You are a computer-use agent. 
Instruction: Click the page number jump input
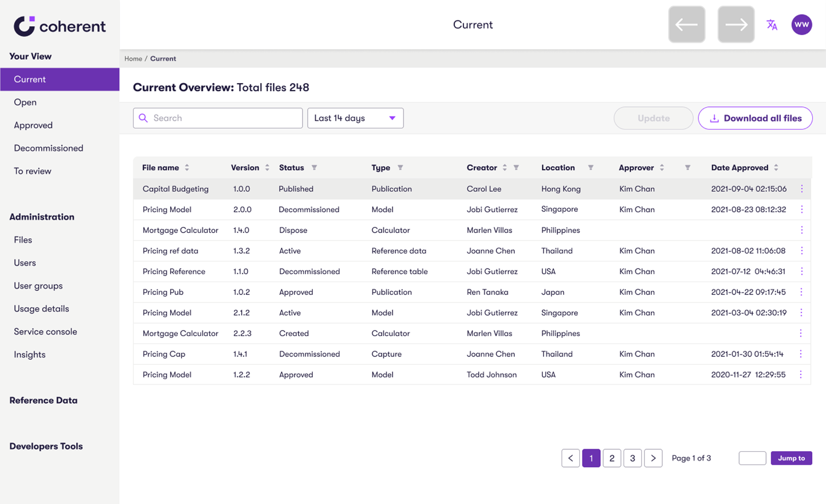[x=752, y=458]
